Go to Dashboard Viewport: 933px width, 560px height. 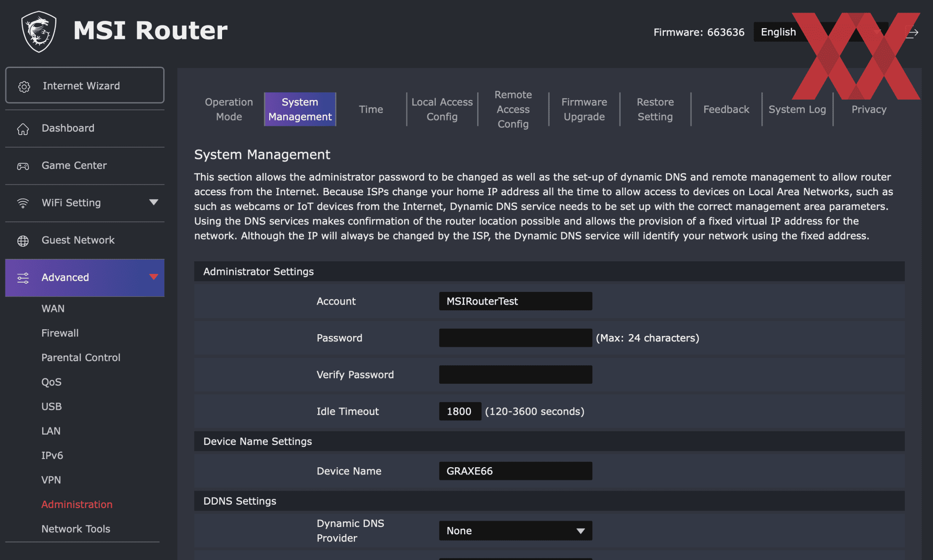[x=85, y=128]
